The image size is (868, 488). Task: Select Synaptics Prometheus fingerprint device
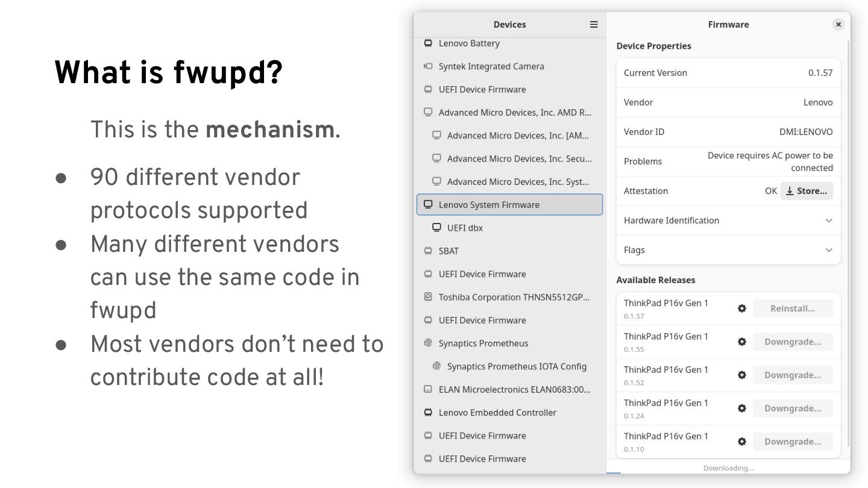click(x=509, y=343)
